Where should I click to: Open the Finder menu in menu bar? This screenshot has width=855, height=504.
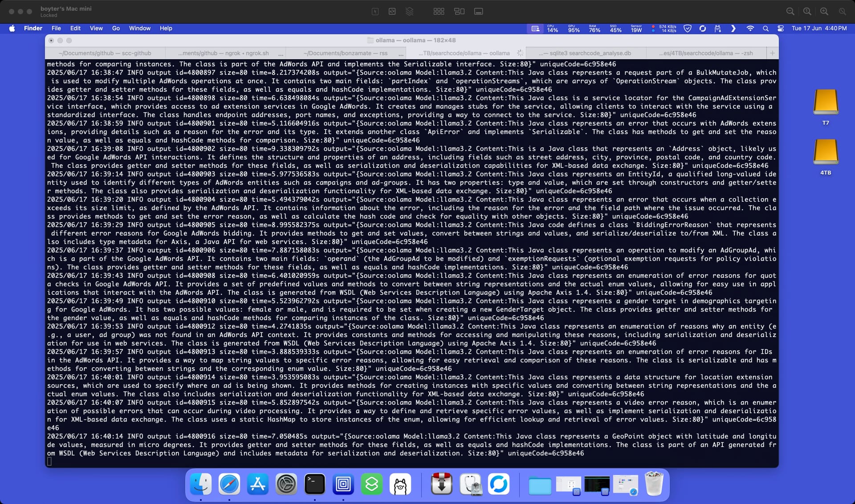pyautogui.click(x=33, y=28)
